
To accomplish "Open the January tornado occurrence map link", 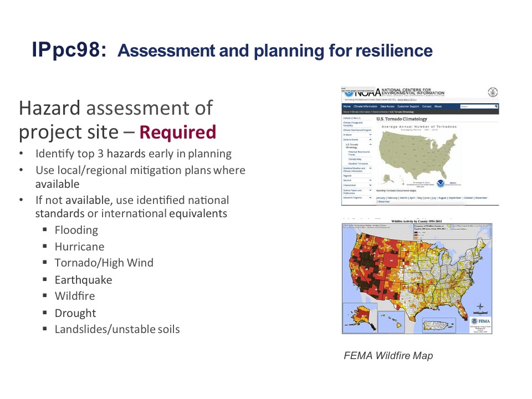I will pos(382,197).
